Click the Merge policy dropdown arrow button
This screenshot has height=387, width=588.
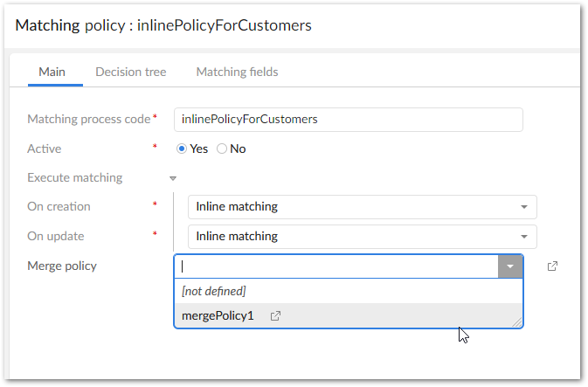point(510,266)
